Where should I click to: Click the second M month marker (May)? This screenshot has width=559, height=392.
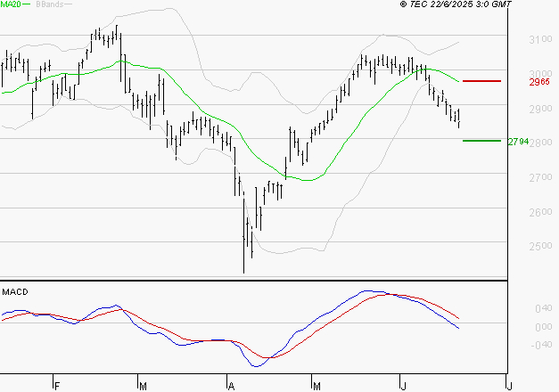(x=316, y=387)
